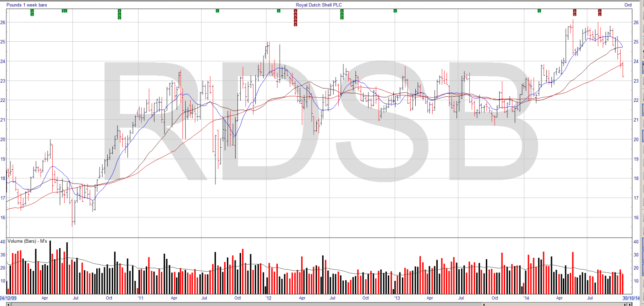This screenshot has height=306, width=644.
Task: Click the green marker near start of 2013
Action: (x=395, y=11)
